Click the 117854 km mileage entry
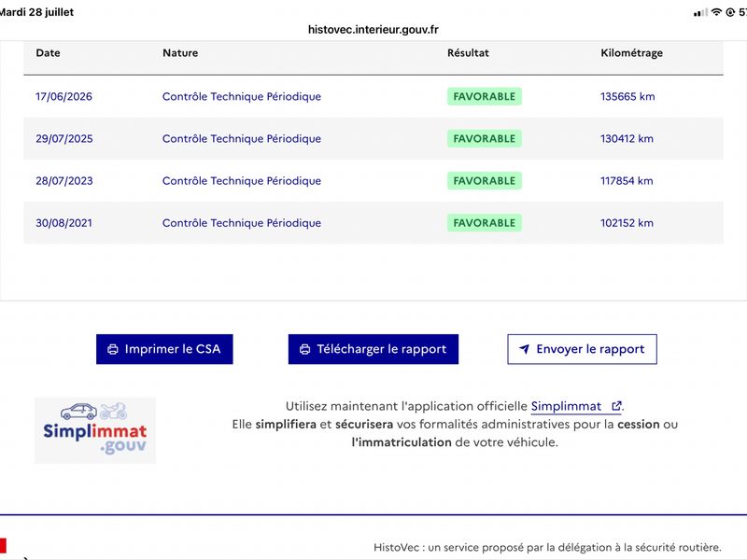Screen dimensions: 747x560 pyautogui.click(x=627, y=181)
